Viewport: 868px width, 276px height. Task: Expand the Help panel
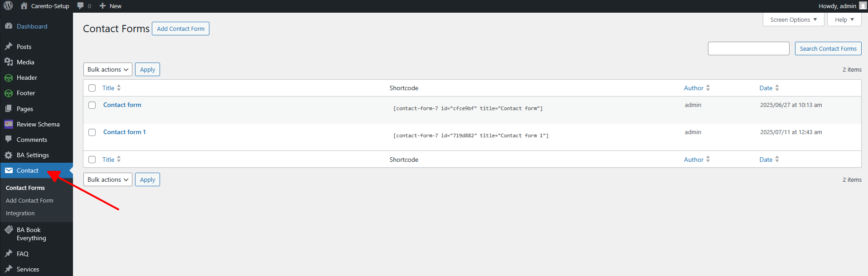coord(844,19)
